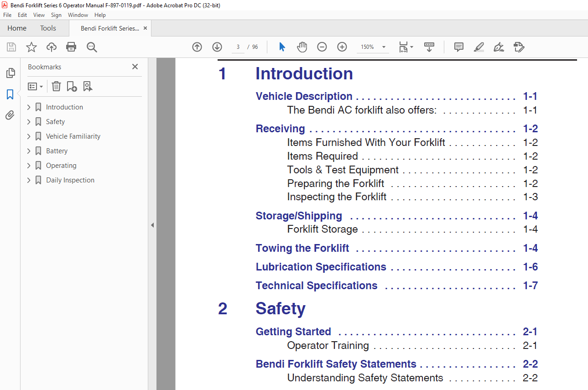The image size is (588, 390).
Task: Zoom in with plus icon
Action: [x=342, y=47]
